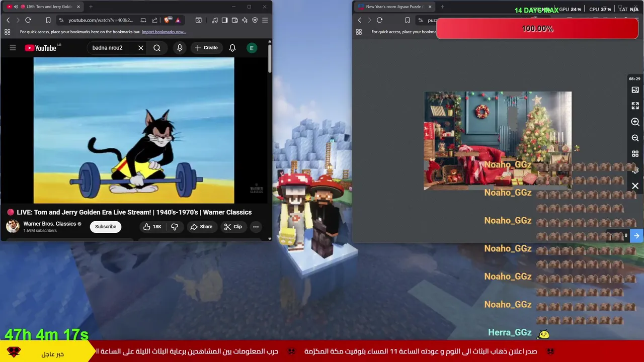Open the YouTube hamburger guide menu
644x362 pixels.
[x=13, y=48]
